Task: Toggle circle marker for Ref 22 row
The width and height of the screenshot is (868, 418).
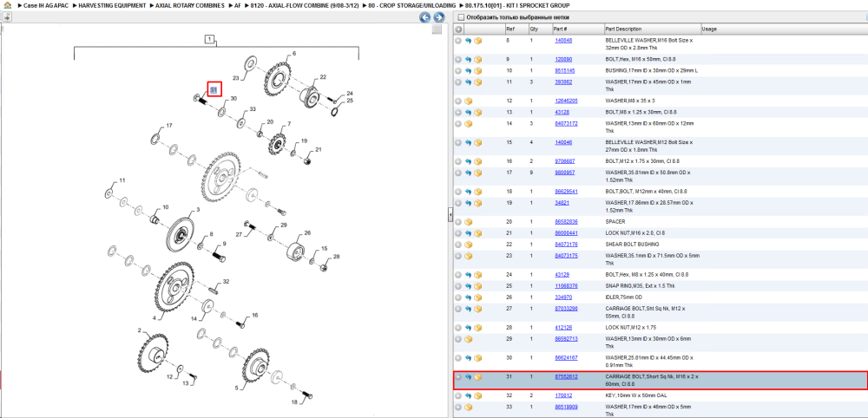Action: pos(458,245)
